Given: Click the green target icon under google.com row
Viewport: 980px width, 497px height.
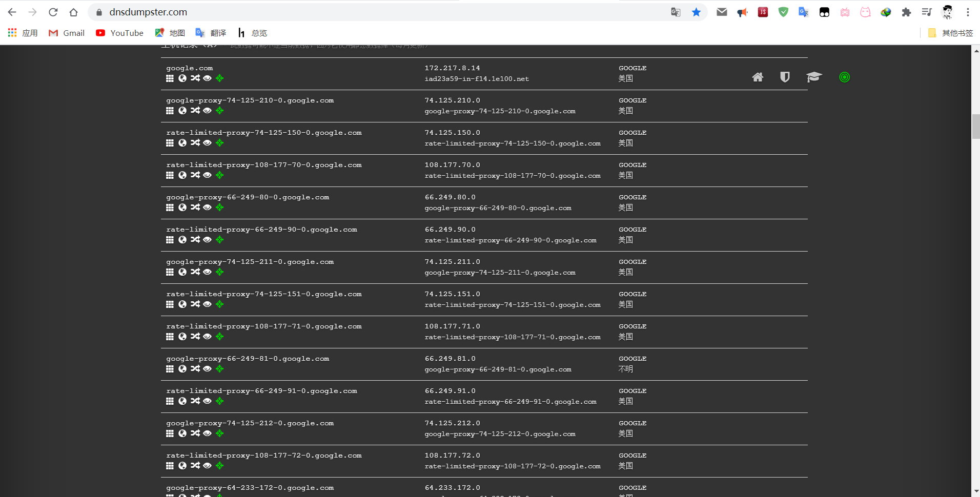Looking at the screenshot, I should click(219, 78).
